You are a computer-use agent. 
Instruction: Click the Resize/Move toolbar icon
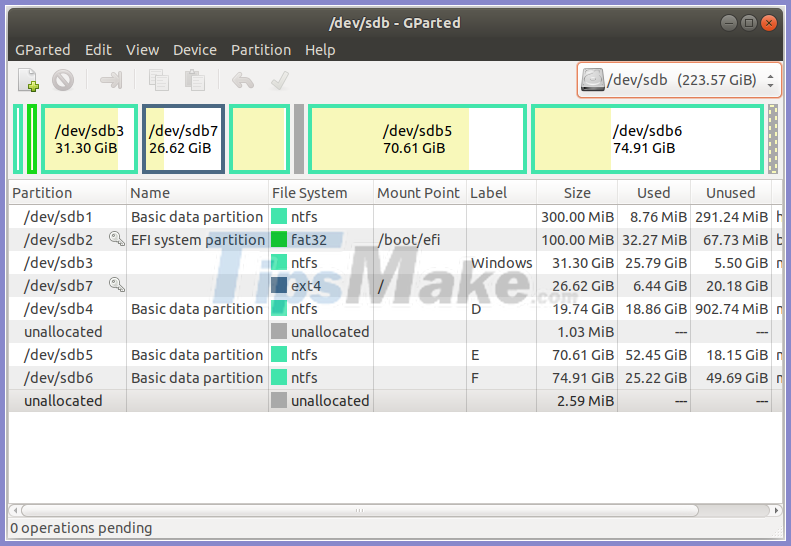(x=111, y=80)
